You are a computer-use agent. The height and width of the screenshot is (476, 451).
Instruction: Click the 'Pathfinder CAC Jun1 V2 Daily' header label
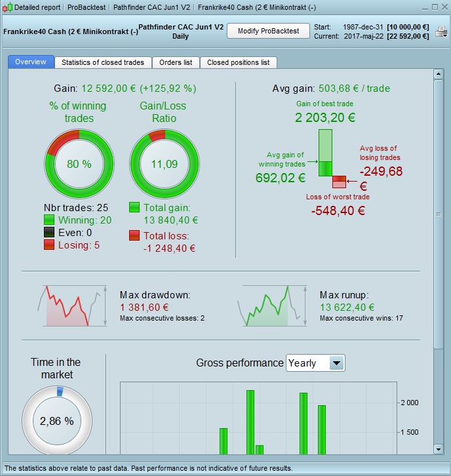[x=181, y=31]
